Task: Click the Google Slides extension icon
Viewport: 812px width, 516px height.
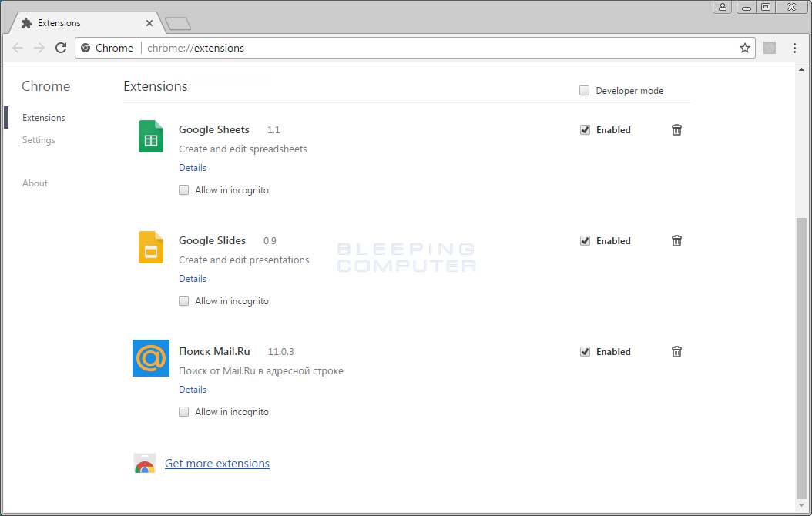Action: tap(150, 247)
